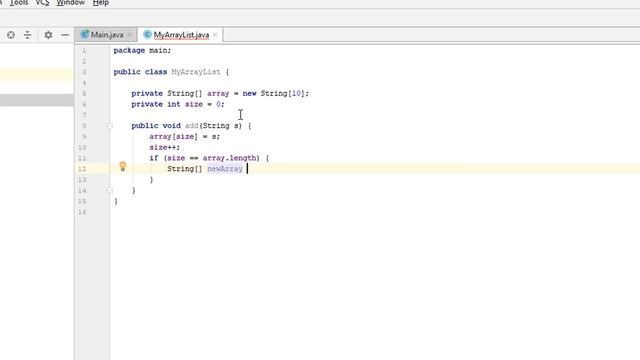The image size is (640, 360).
Task: Select the MyArrayList.java tab
Action: tap(181, 35)
